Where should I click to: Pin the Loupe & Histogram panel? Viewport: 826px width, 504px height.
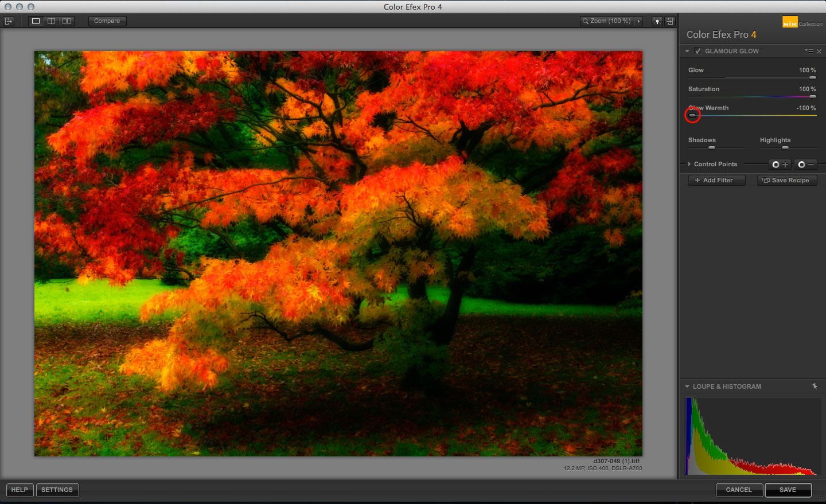pyautogui.click(x=815, y=386)
